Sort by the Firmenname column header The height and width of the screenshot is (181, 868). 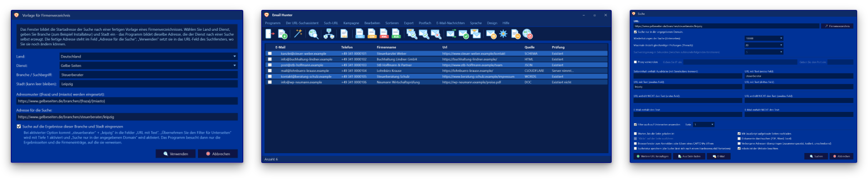coord(386,47)
